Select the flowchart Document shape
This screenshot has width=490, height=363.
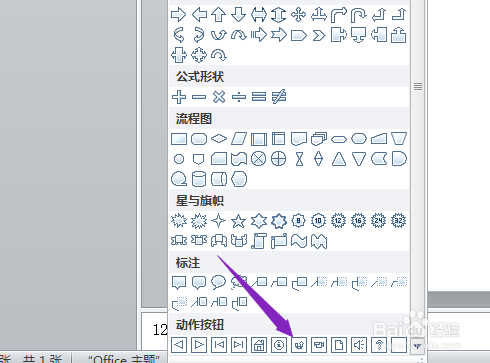coord(299,139)
